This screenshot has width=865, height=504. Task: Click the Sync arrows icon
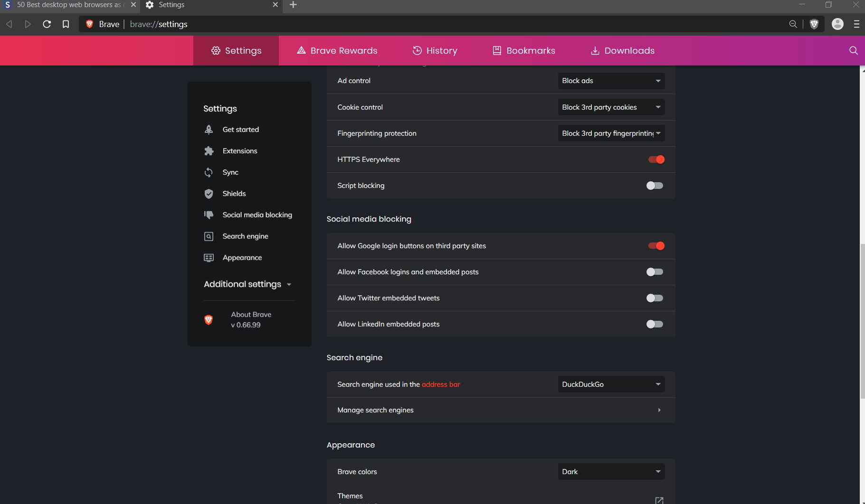pyautogui.click(x=209, y=172)
